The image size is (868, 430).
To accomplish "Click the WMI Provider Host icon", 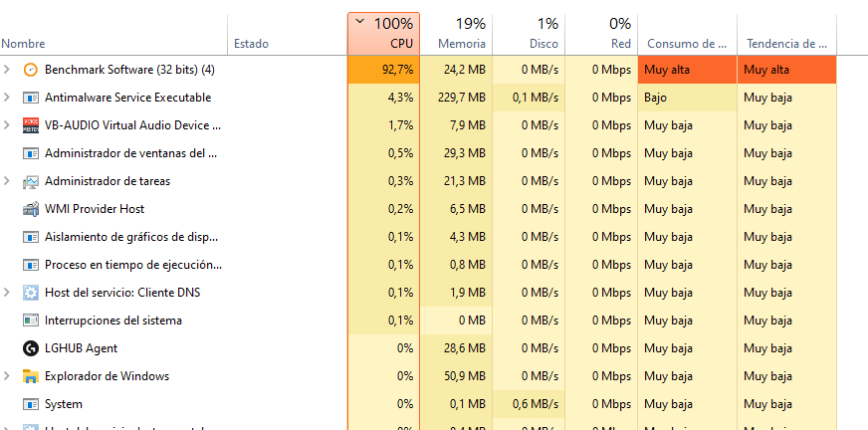I will [31, 209].
